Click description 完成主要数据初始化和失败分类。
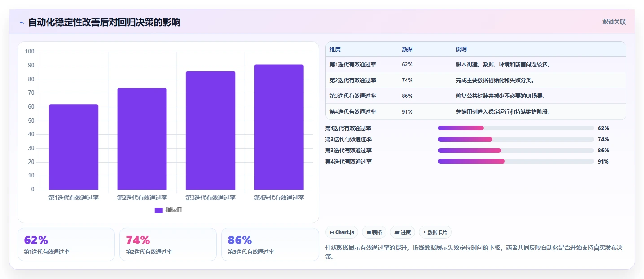 pyautogui.click(x=495, y=80)
